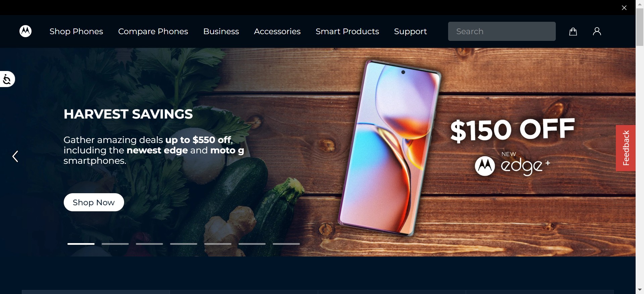
Task: Select the first carousel slide indicator
Action: point(81,244)
